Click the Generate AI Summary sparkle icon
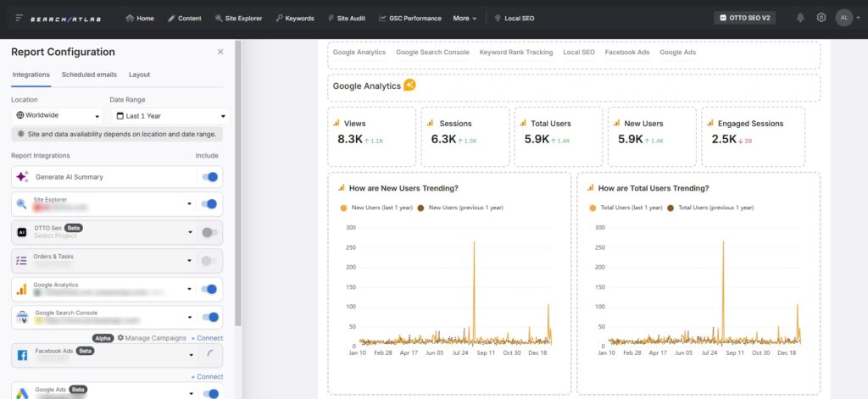 (22, 177)
